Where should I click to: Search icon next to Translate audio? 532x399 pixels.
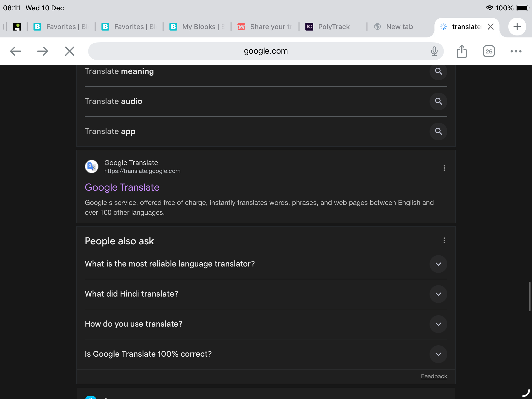pos(438,101)
